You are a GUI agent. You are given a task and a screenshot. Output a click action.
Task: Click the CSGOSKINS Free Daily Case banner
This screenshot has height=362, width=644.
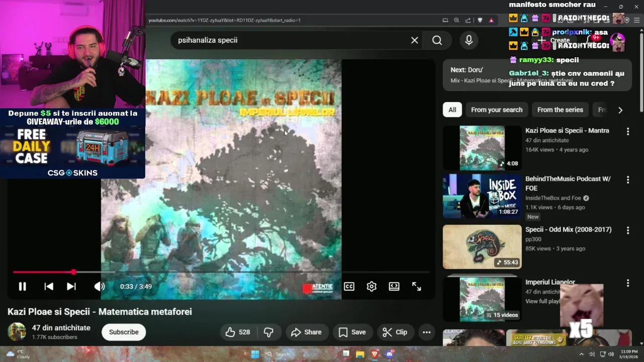73,144
